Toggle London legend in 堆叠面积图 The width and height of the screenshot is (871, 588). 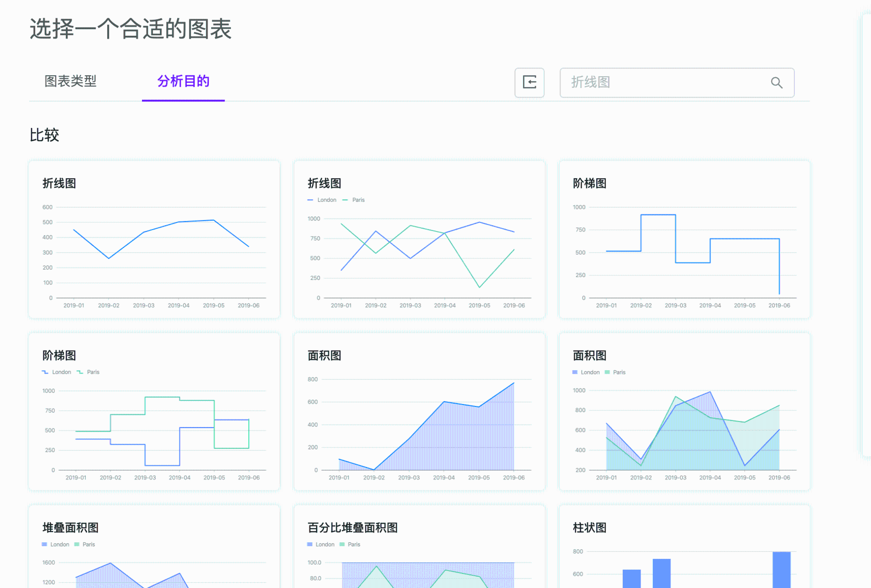click(x=55, y=544)
